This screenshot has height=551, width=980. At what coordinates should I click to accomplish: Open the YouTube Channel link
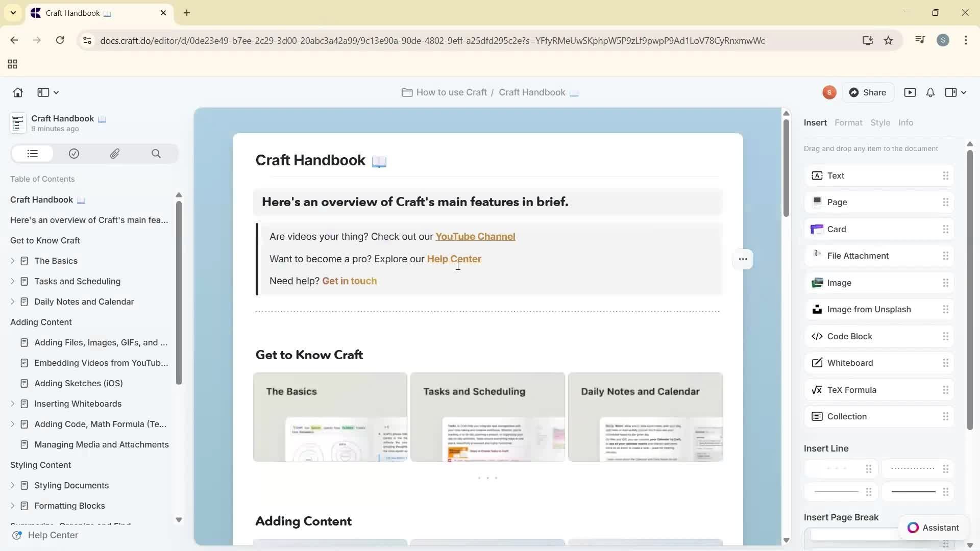click(476, 236)
